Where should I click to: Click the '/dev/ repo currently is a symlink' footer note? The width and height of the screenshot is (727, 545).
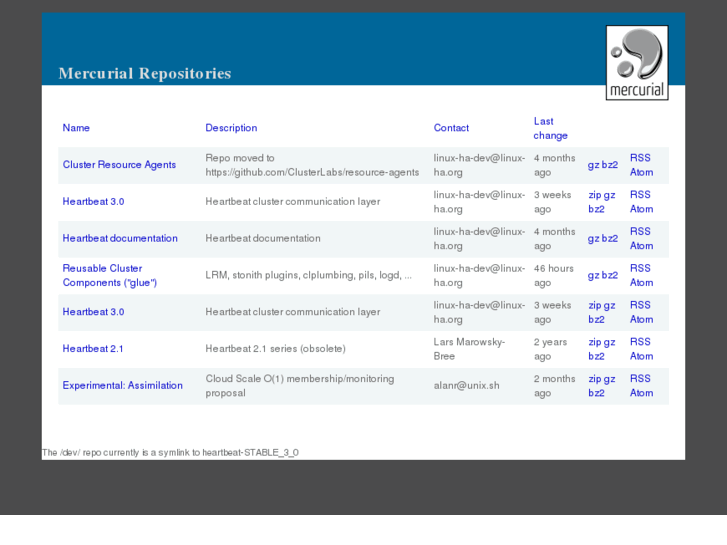coord(170,453)
